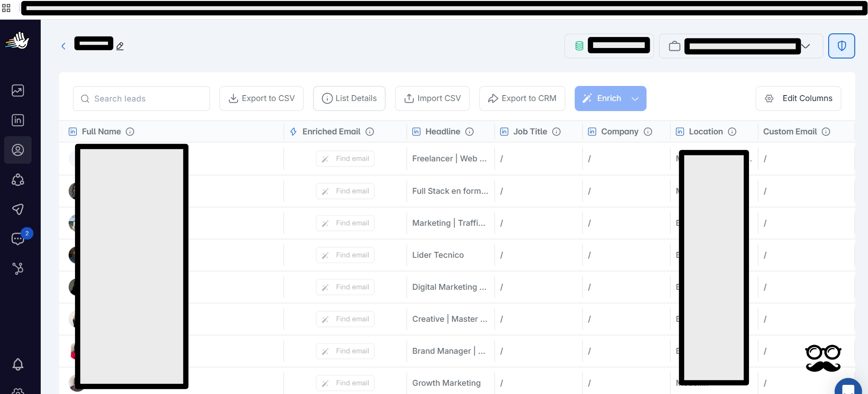
Task: Find email for Brand Manager row
Action: 345,351
